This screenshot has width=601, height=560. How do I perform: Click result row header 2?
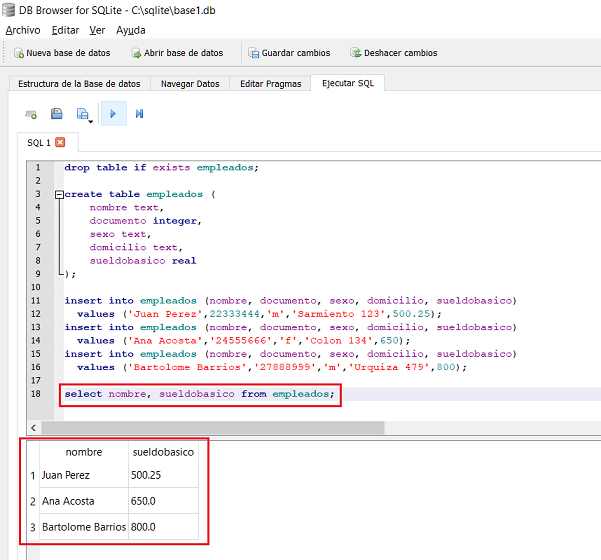[33, 501]
